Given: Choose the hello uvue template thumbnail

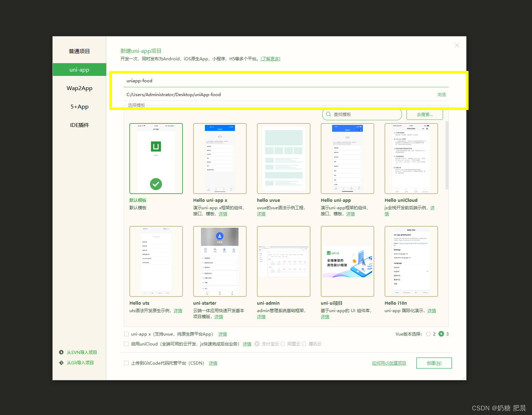Looking at the screenshot, I should click(284, 159).
